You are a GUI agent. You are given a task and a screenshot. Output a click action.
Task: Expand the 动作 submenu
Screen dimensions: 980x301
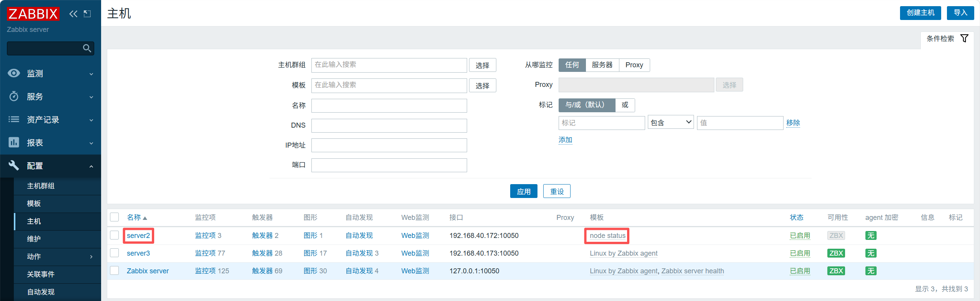(x=91, y=256)
